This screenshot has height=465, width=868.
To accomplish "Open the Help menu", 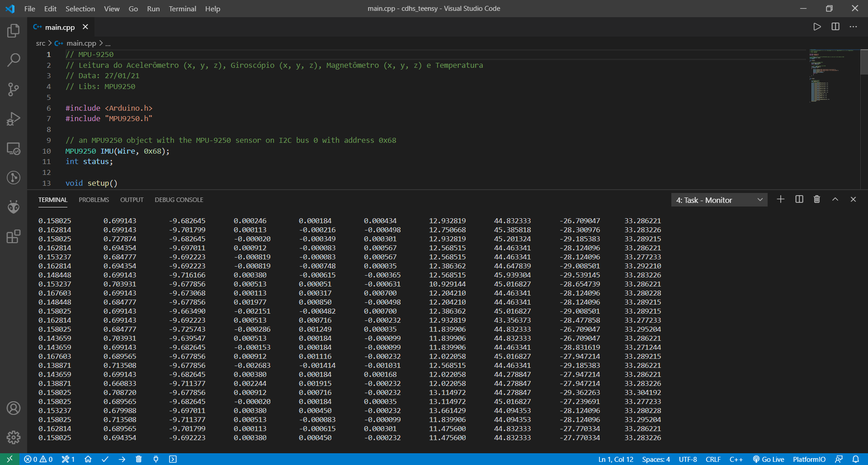I will [212, 9].
